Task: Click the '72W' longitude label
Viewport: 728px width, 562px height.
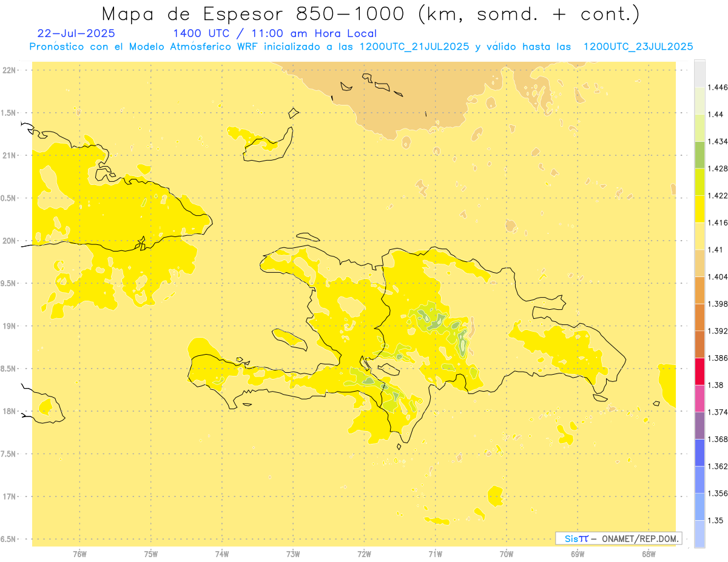Action: 364,554
